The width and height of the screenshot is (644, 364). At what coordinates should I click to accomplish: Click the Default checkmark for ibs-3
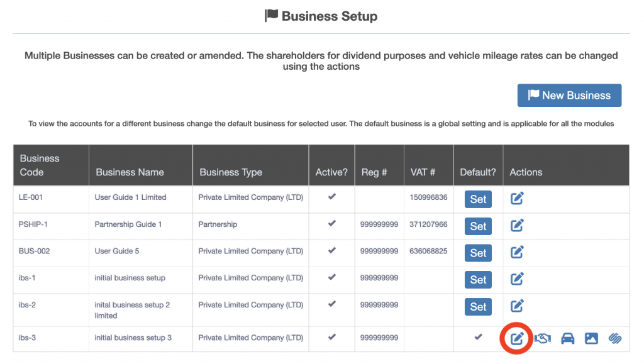[x=478, y=337]
